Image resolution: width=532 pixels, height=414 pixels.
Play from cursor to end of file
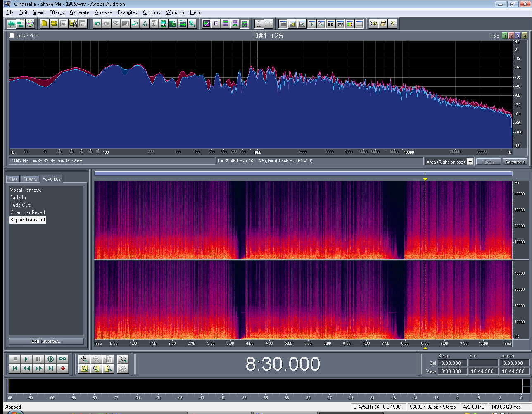tap(50, 359)
